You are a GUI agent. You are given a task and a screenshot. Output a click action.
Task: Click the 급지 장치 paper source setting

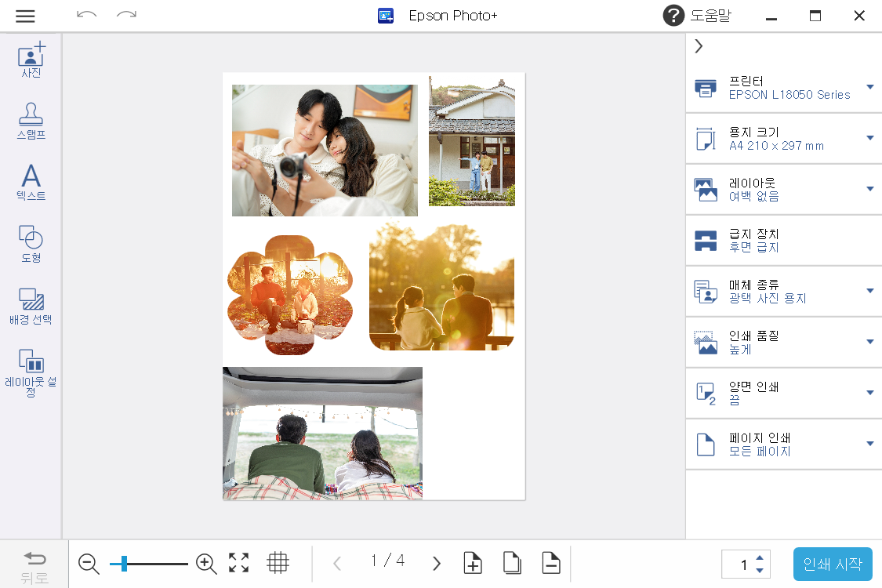[784, 241]
